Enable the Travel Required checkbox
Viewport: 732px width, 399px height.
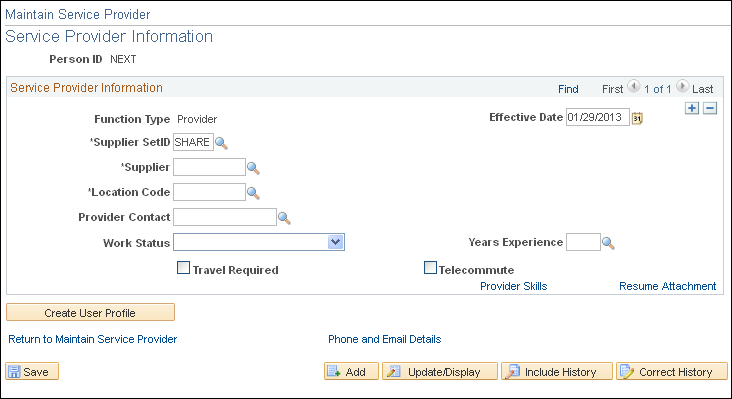point(183,268)
